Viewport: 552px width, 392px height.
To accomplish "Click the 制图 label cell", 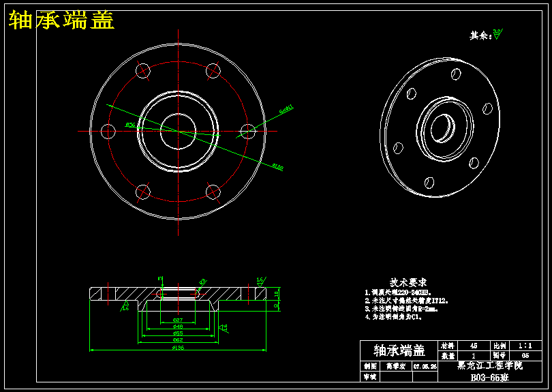I will [370, 366].
